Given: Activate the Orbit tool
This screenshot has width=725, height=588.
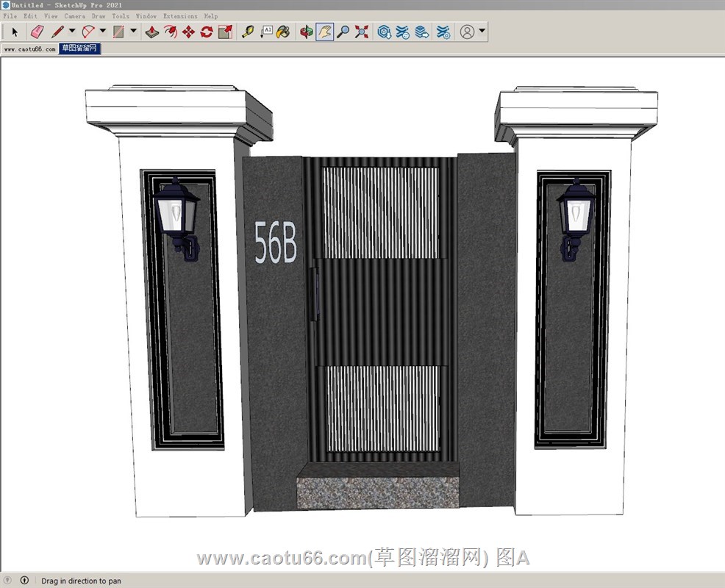Looking at the screenshot, I should tap(306, 32).
